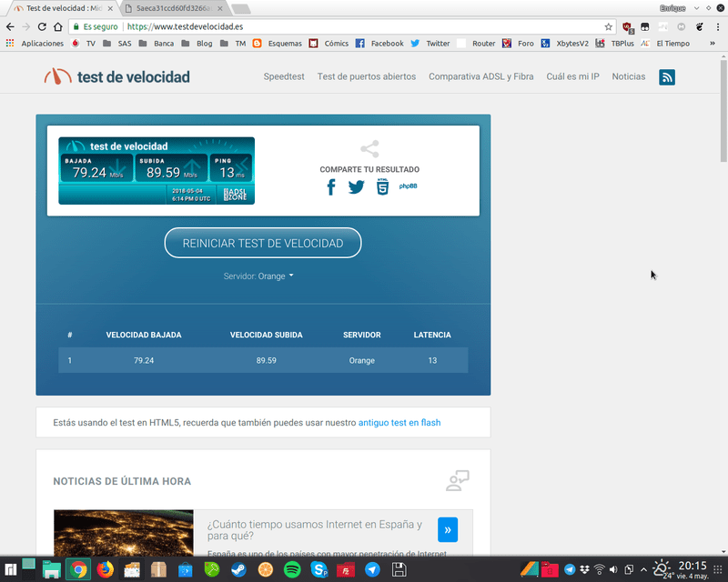Viewport: 728px width, 582px height.
Task: Open the Manjaro application menu
Action: tap(10, 569)
